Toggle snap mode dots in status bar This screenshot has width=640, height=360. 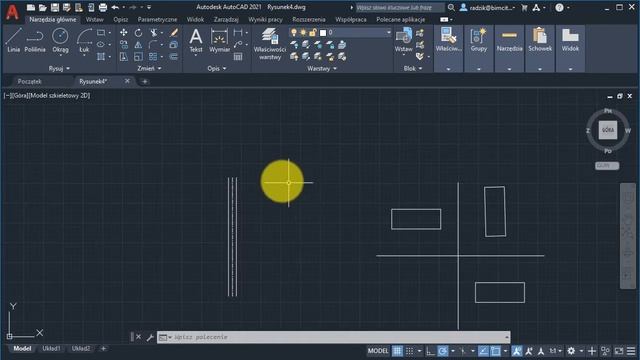pyautogui.click(x=410, y=351)
